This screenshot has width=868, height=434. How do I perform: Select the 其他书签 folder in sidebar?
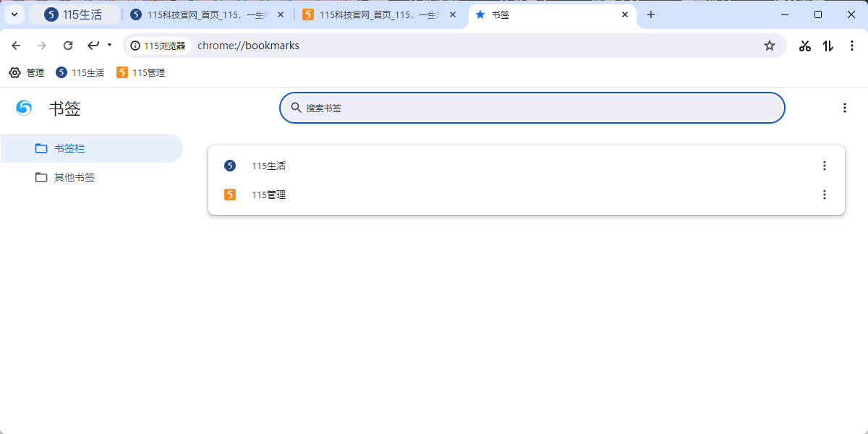pyautogui.click(x=74, y=177)
